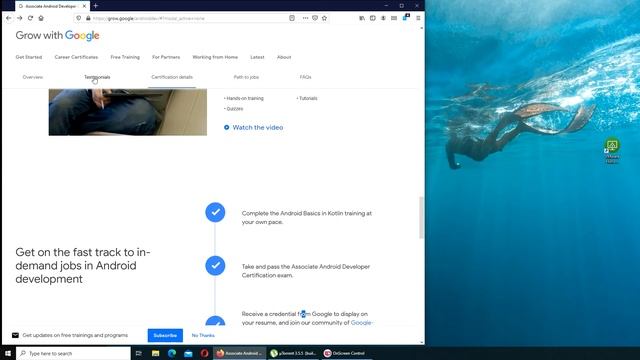Click the heading about Android development jobs
Image resolution: width=640 pixels, height=360 pixels.
[x=83, y=266]
